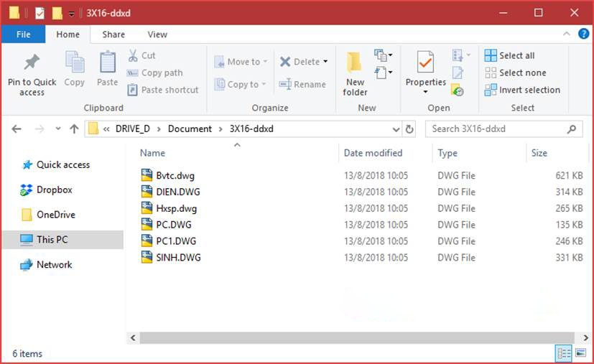594x364 pixels.
Task: Click the quick access Properties icon in title bar
Action: [40, 13]
